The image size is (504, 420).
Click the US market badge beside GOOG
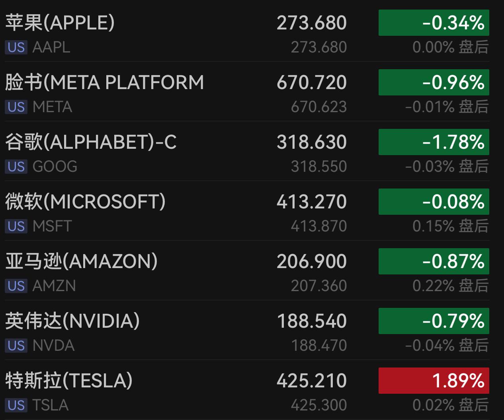[x=16, y=167]
